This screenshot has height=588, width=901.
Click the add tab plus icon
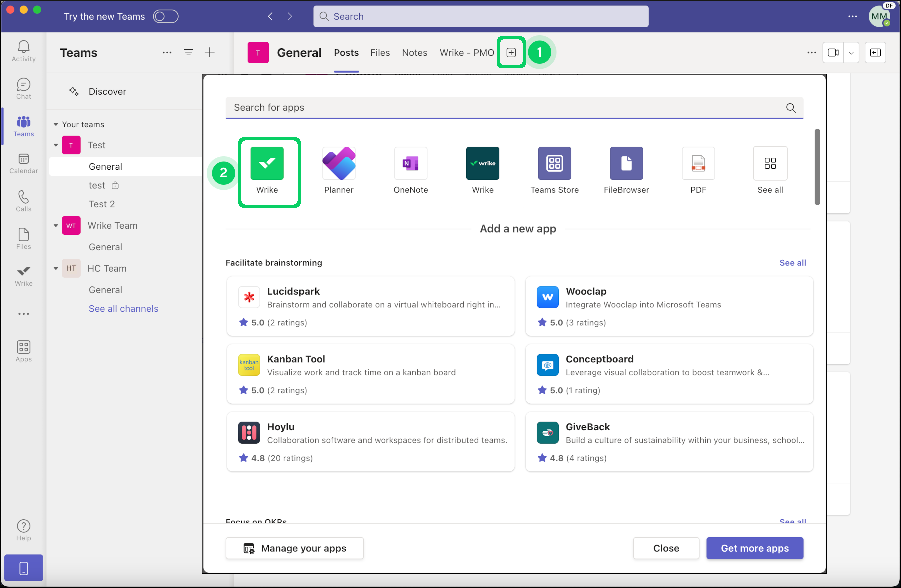[511, 52]
